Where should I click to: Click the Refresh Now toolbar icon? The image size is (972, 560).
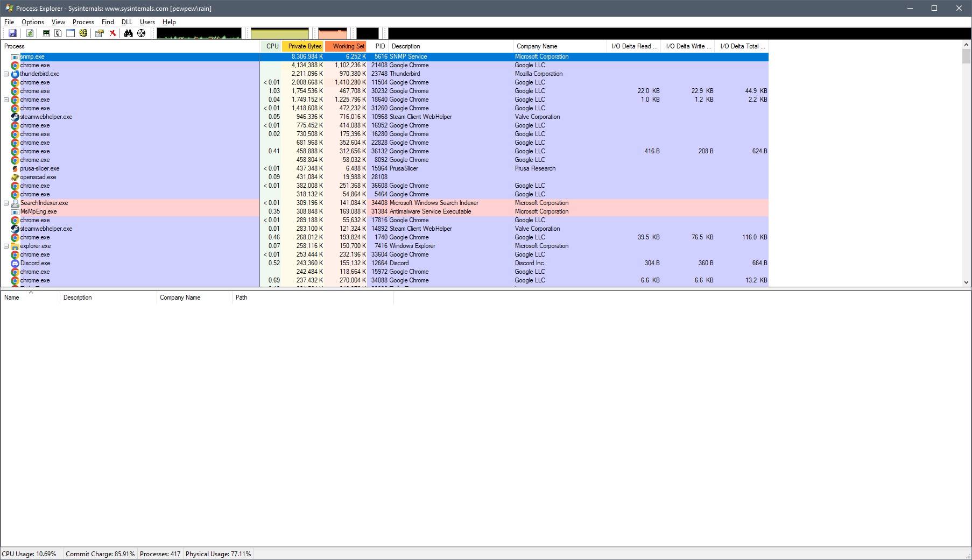pyautogui.click(x=30, y=33)
